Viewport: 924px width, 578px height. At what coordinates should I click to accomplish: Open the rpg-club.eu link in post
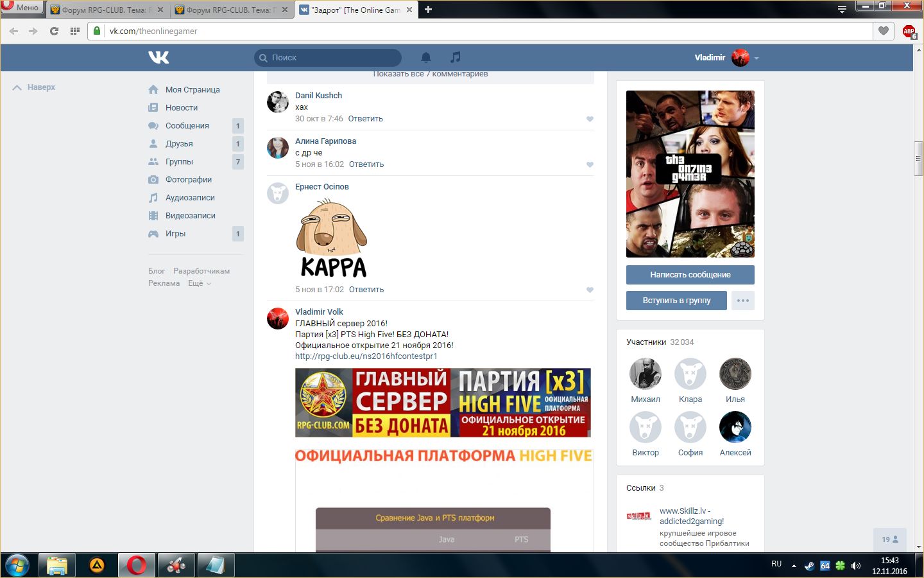[366, 356]
